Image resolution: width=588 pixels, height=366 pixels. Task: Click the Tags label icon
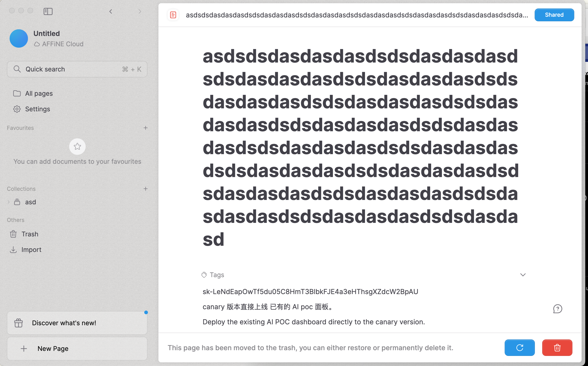click(204, 275)
